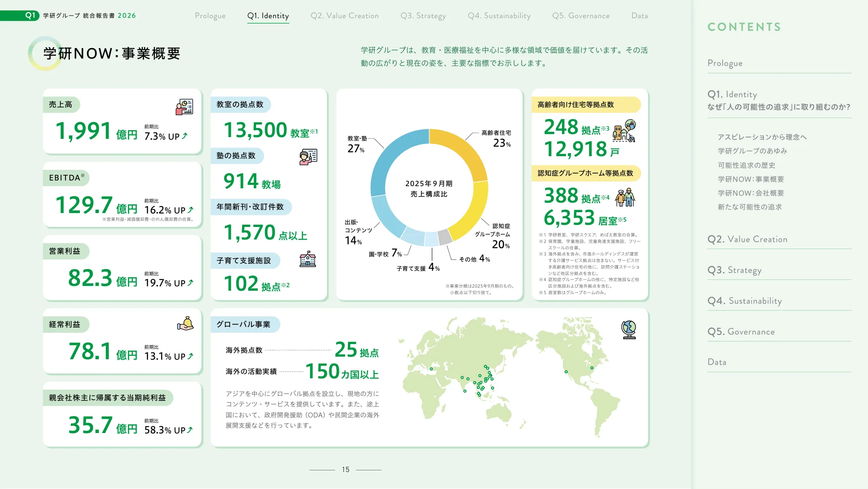Click the 150カ国以上 figure
Image resolution: width=868 pixels, height=489 pixels.
[x=342, y=371]
